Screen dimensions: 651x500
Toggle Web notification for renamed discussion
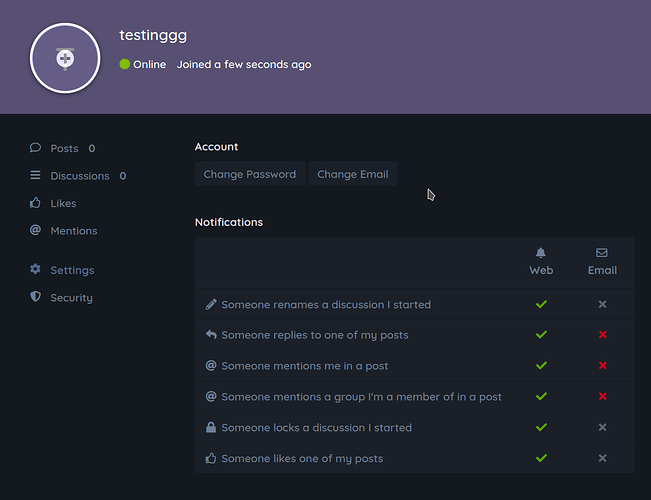click(x=541, y=304)
